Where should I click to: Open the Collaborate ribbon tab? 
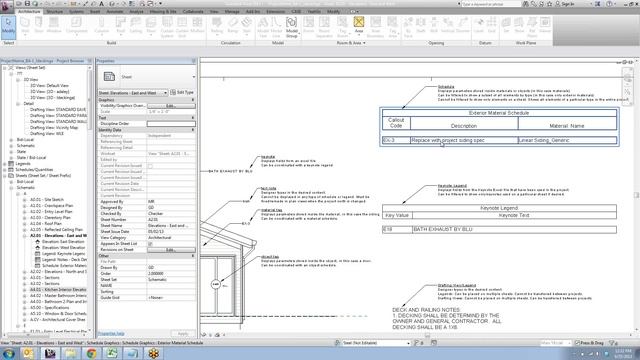tap(193, 11)
